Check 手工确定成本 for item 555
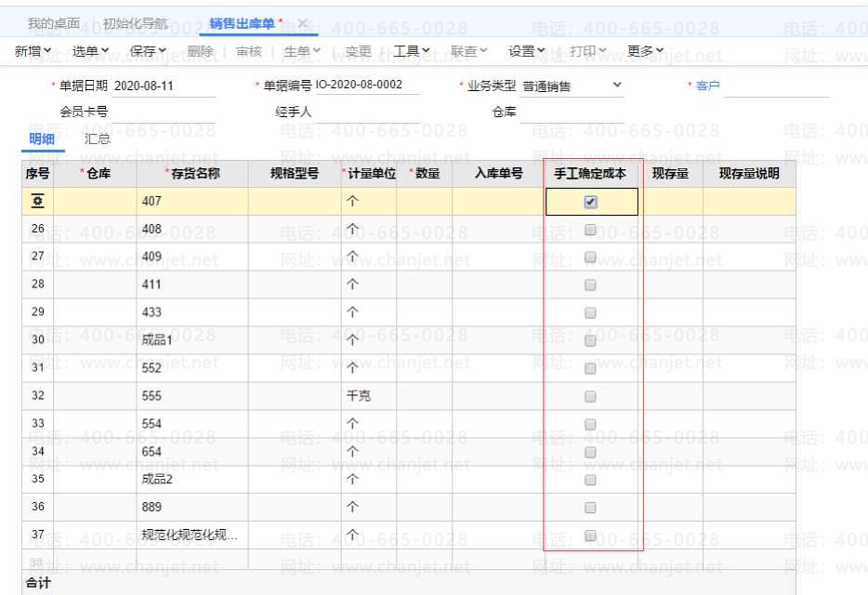Image resolution: width=868 pixels, height=595 pixels. [591, 397]
